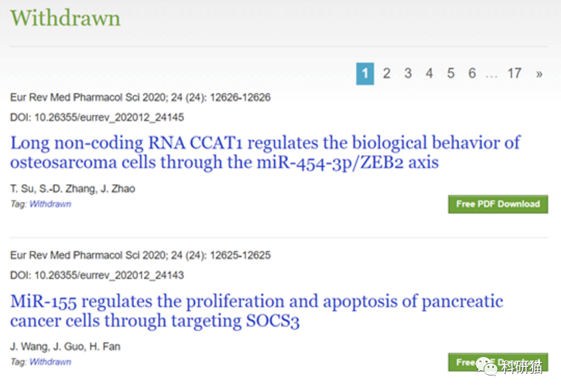This screenshot has width=561, height=392.
Task: Click the current page 1 indicator
Action: (x=365, y=73)
